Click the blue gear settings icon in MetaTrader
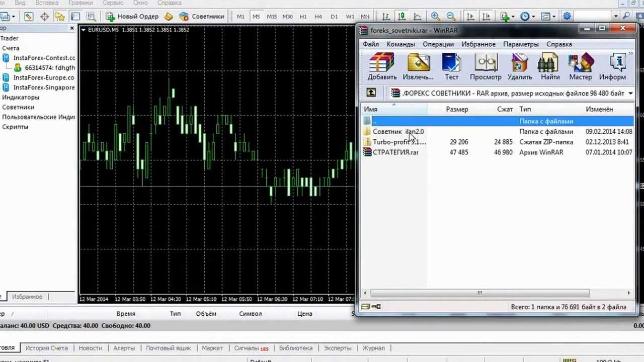The width and height of the screenshot is (644, 362). [x=567, y=17]
